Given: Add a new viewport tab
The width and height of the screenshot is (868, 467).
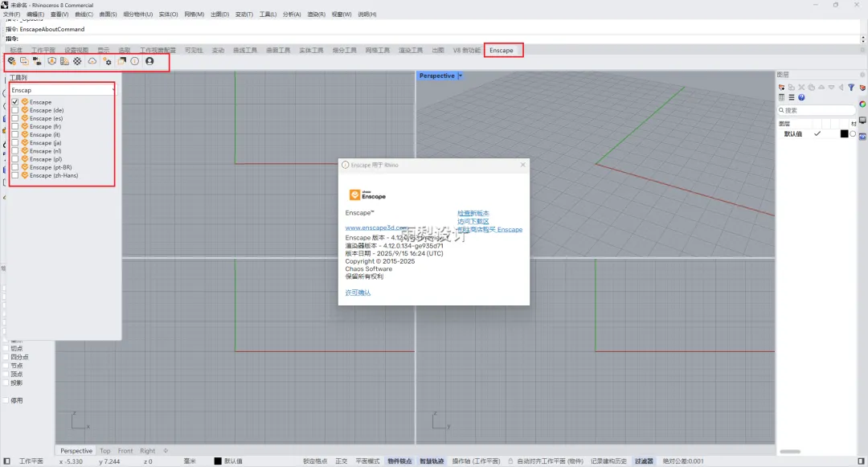Looking at the screenshot, I should pyautogui.click(x=166, y=451).
